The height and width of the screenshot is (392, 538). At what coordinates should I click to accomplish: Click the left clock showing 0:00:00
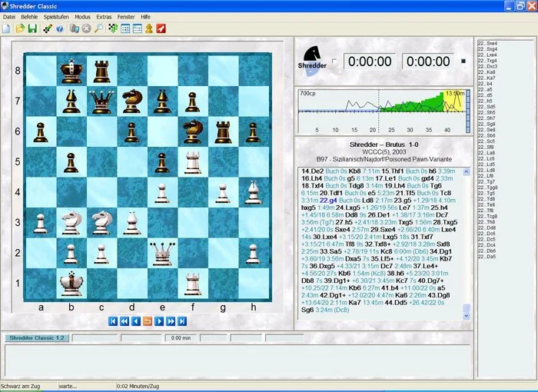coord(370,61)
